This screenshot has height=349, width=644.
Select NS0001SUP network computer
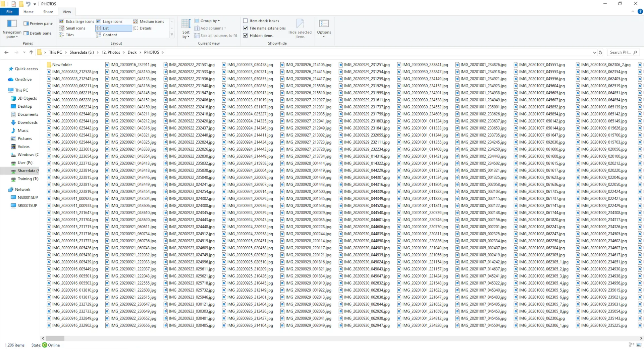(24, 198)
